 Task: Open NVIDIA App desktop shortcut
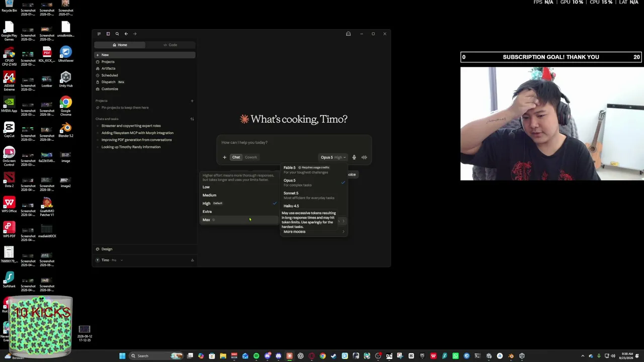point(9,105)
